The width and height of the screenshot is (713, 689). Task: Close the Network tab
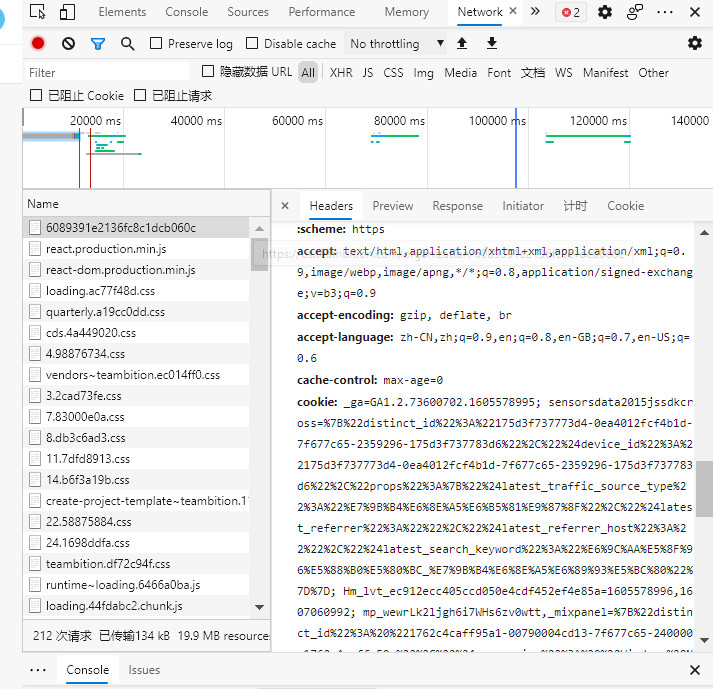[x=513, y=10]
